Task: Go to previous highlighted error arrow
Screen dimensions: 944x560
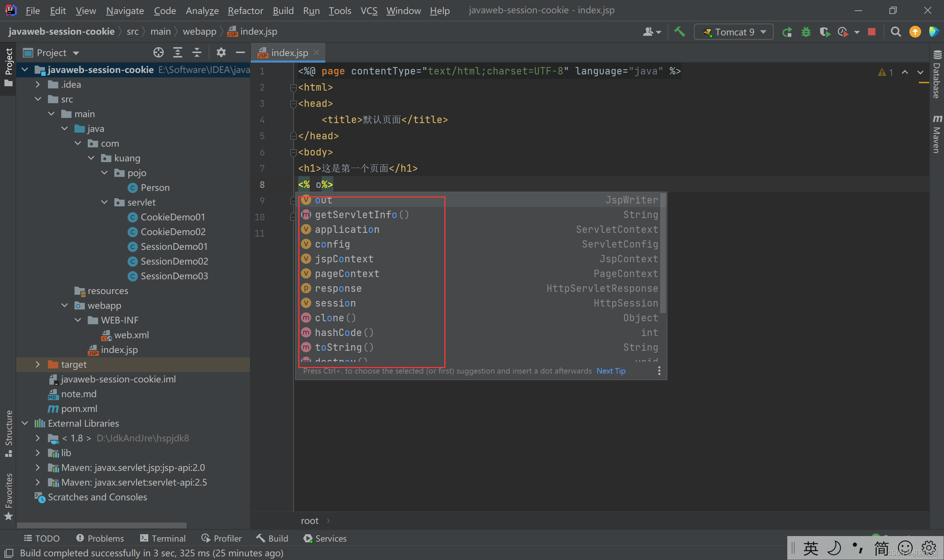Action: tap(905, 72)
